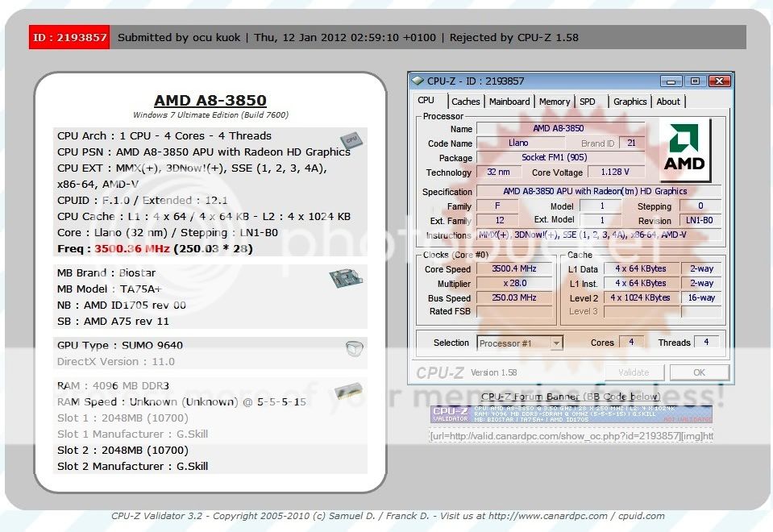Click the Multiplier value x 28.0
The width and height of the screenshot is (773, 532).
pyautogui.click(x=514, y=283)
